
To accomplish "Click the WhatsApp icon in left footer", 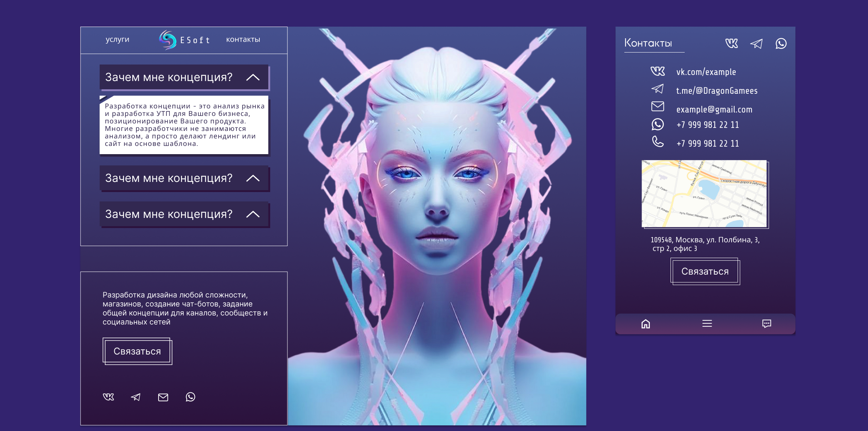I will tap(190, 397).
